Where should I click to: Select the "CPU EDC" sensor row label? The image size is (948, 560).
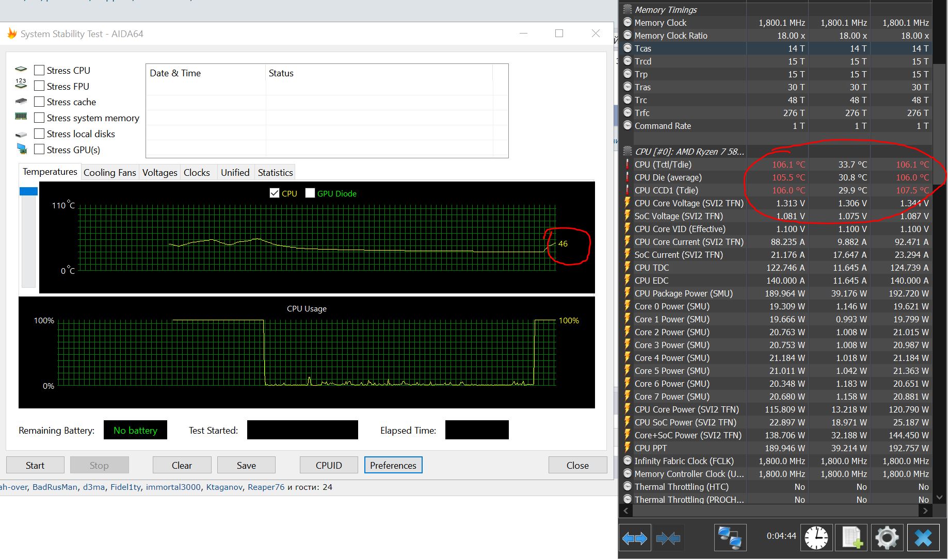(651, 281)
